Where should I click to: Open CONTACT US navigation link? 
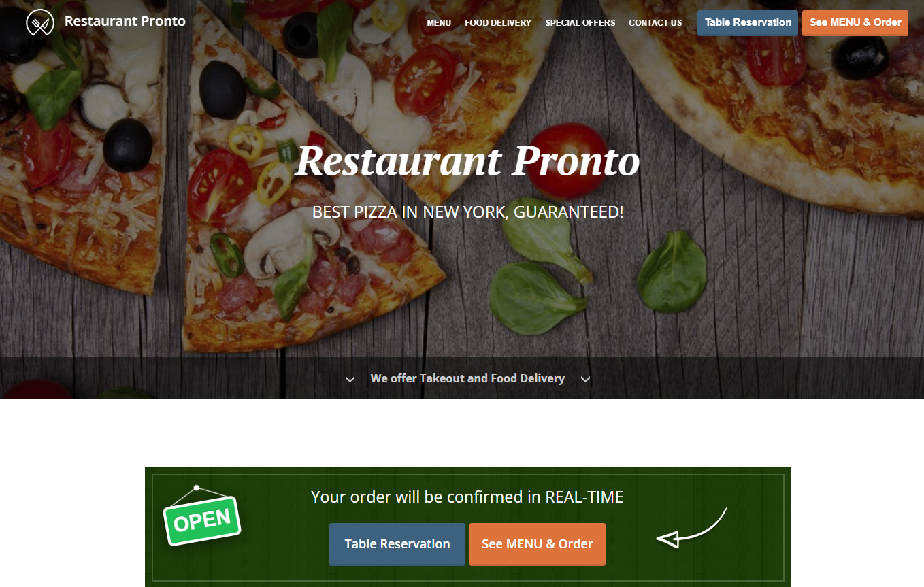coord(655,23)
